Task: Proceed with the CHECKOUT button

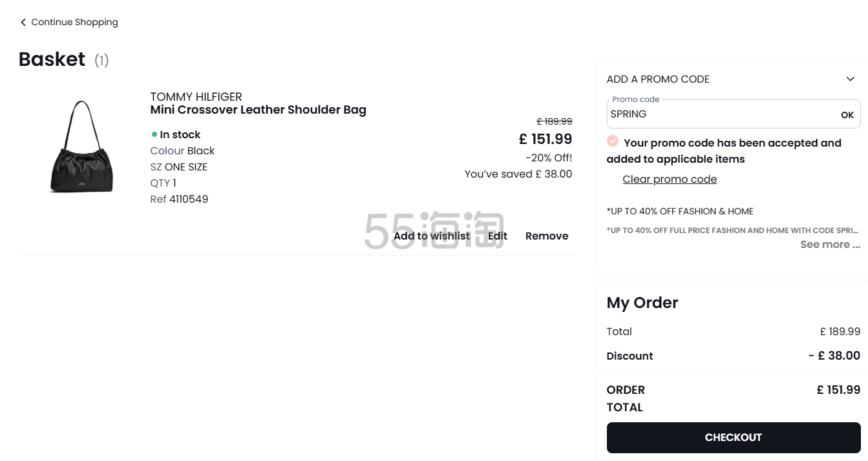Action: (x=734, y=438)
